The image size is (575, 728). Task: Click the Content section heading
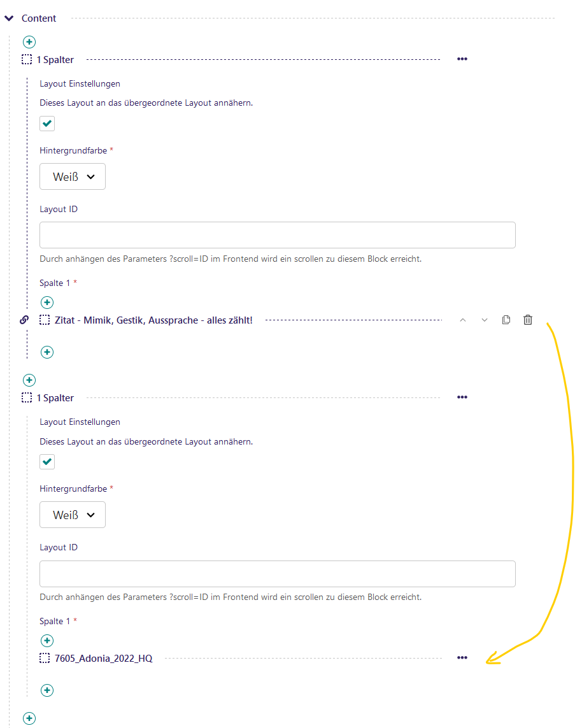38,18
